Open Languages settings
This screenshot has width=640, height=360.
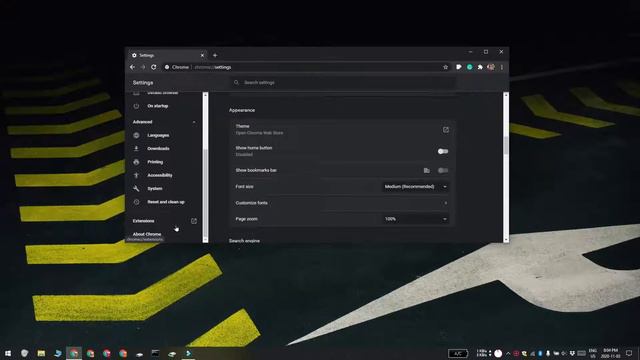click(x=158, y=135)
